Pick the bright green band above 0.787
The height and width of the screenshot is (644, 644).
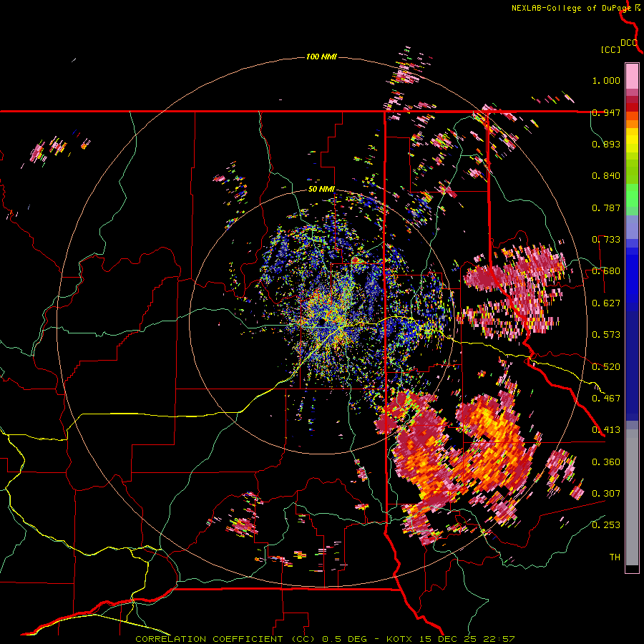pos(632,194)
